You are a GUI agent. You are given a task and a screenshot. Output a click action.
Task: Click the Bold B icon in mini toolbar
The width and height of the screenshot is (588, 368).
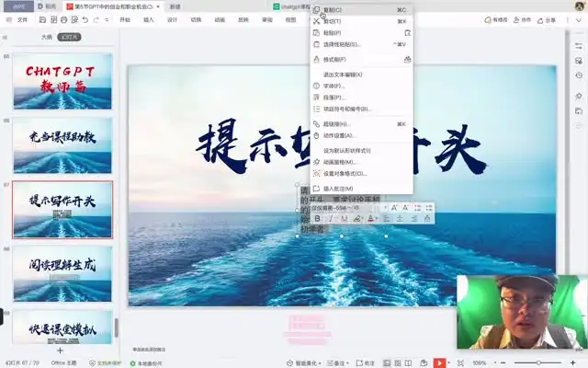pyautogui.click(x=318, y=218)
